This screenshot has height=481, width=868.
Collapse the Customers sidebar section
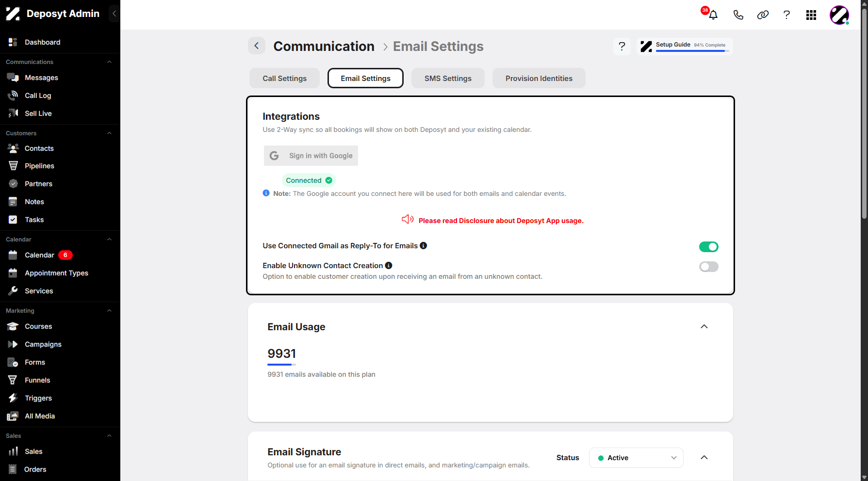click(109, 133)
